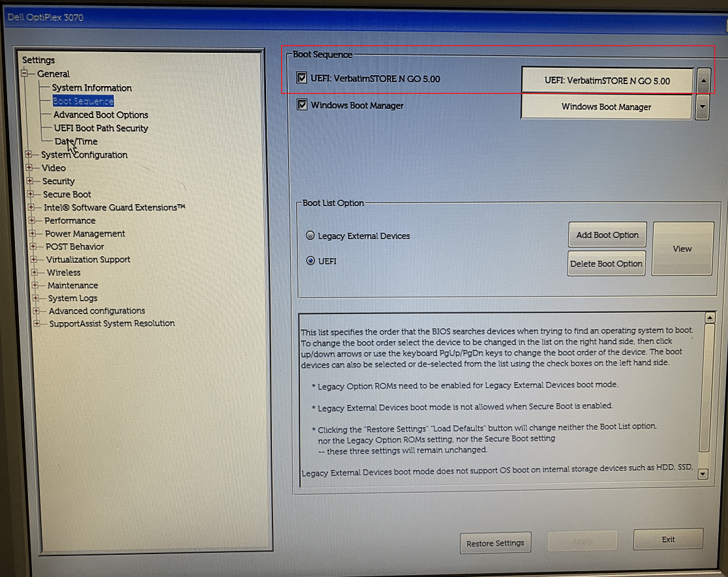728x577 pixels.
Task: Expand the Security settings node
Action: pyautogui.click(x=30, y=181)
